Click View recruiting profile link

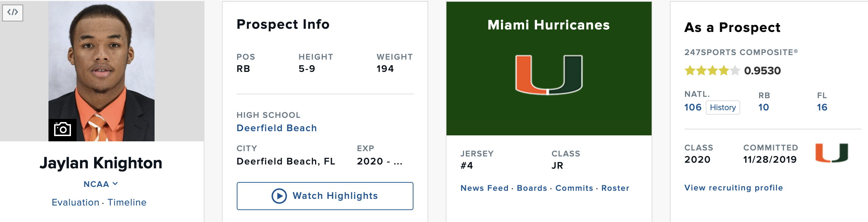(733, 188)
